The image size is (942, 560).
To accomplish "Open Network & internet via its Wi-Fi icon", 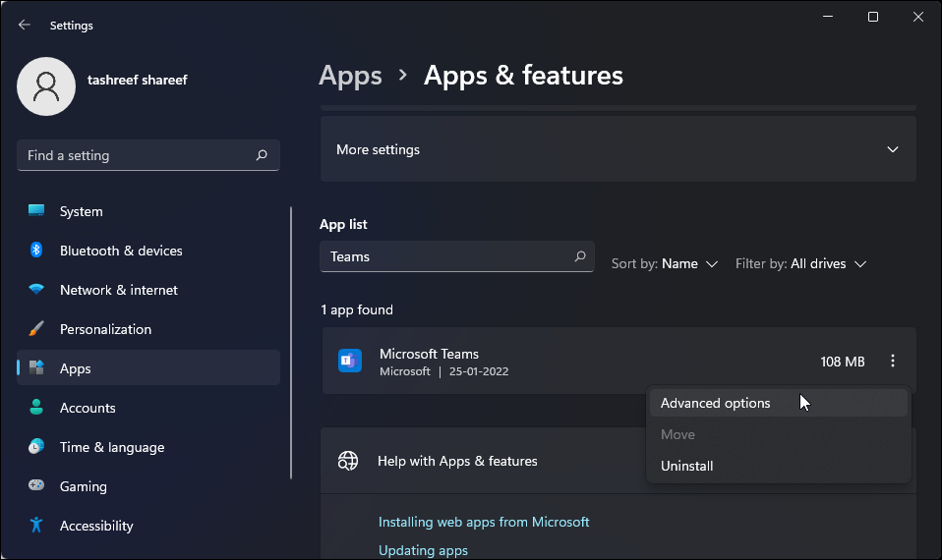I will 36,290.
